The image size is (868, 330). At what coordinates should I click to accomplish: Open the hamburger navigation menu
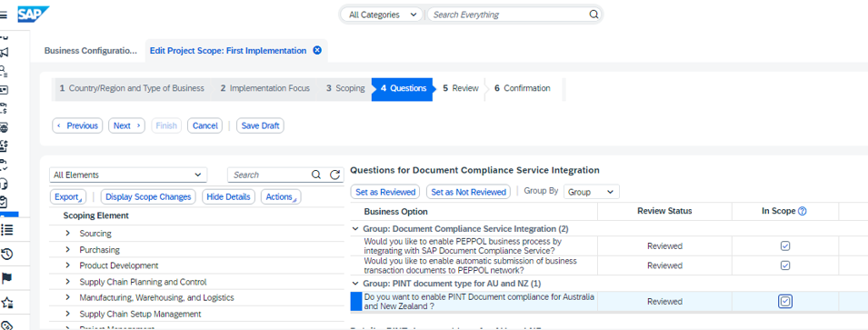coord(4,15)
